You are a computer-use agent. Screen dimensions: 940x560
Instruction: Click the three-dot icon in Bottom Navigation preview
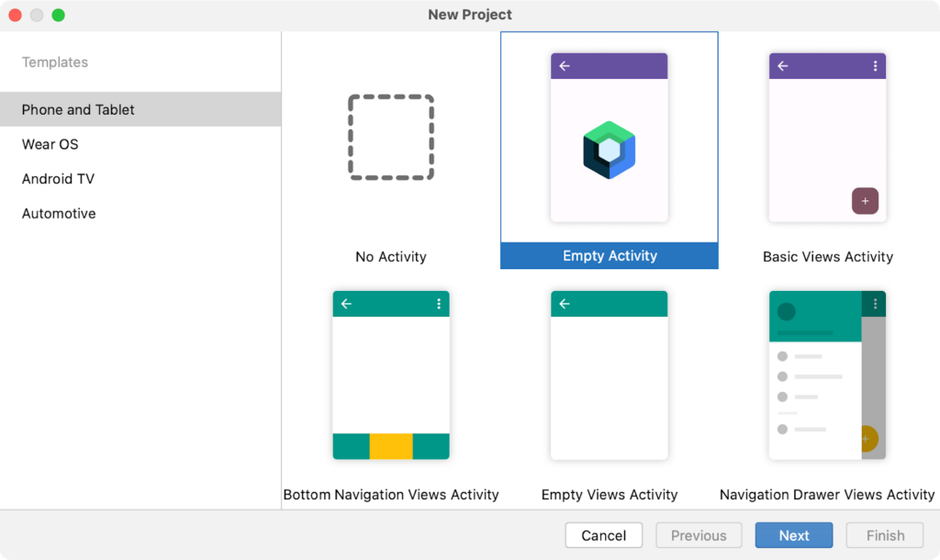pos(439,303)
